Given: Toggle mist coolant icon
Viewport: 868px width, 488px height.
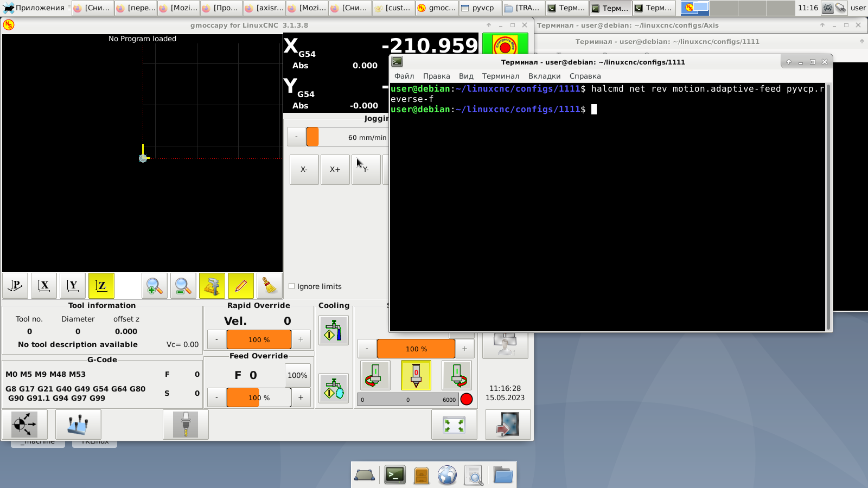Looking at the screenshot, I should (x=334, y=388).
